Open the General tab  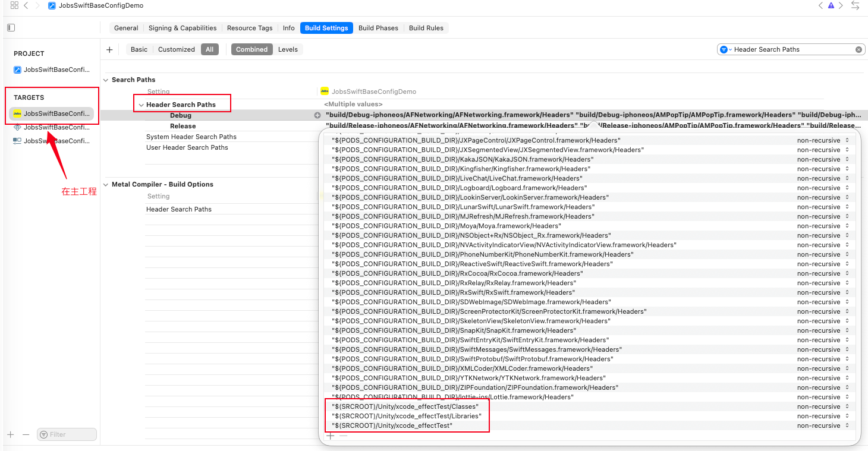pyautogui.click(x=126, y=28)
